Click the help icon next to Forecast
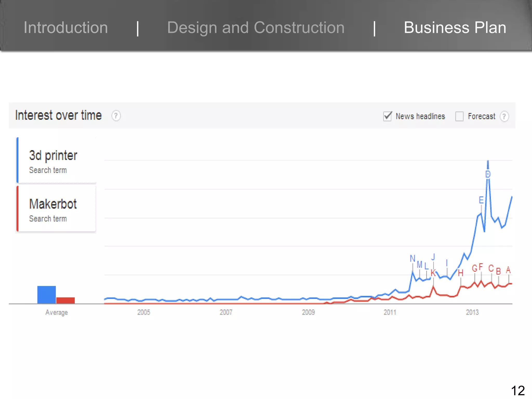532x399 pixels. pos(504,116)
